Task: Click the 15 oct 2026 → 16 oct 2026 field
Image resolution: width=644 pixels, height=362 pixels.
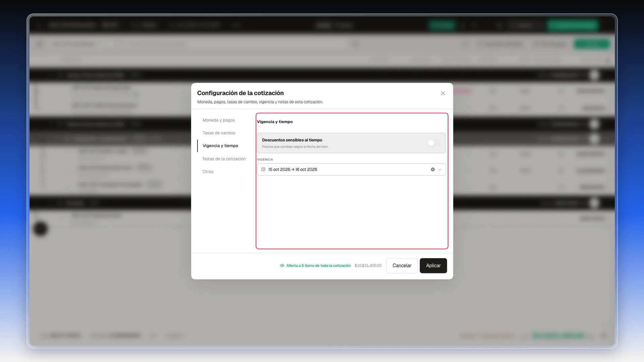Action: click(351, 170)
